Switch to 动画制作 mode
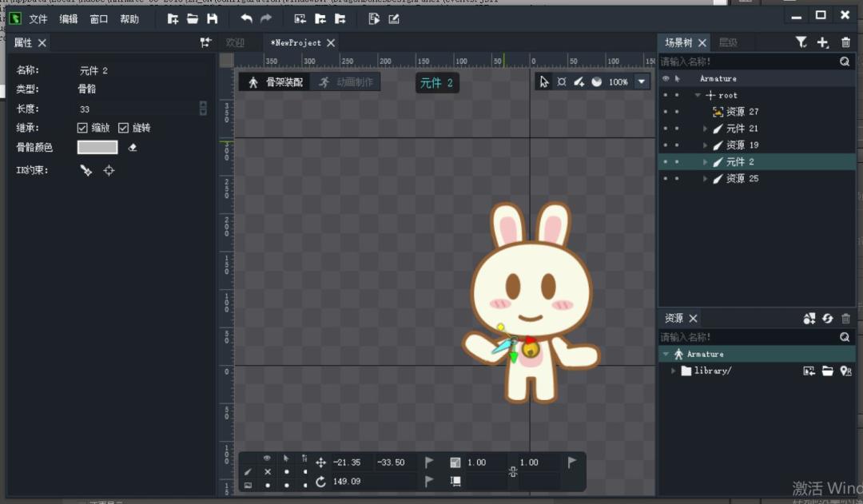 [x=346, y=82]
